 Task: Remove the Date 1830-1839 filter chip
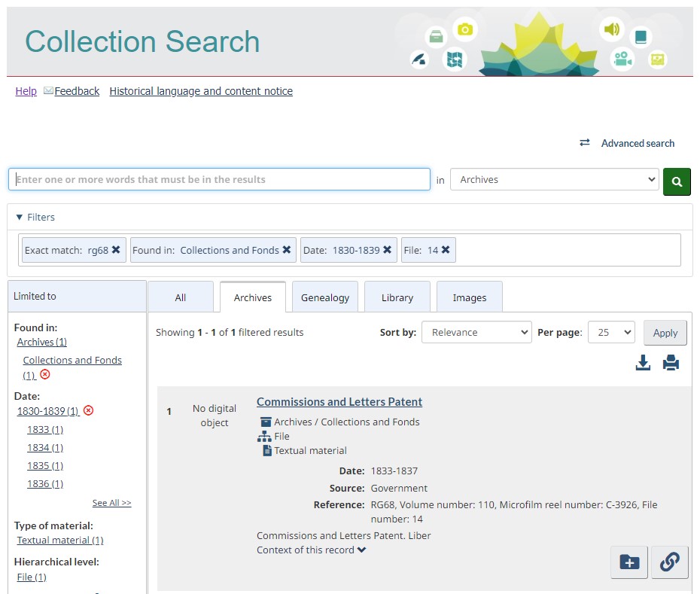pos(387,250)
